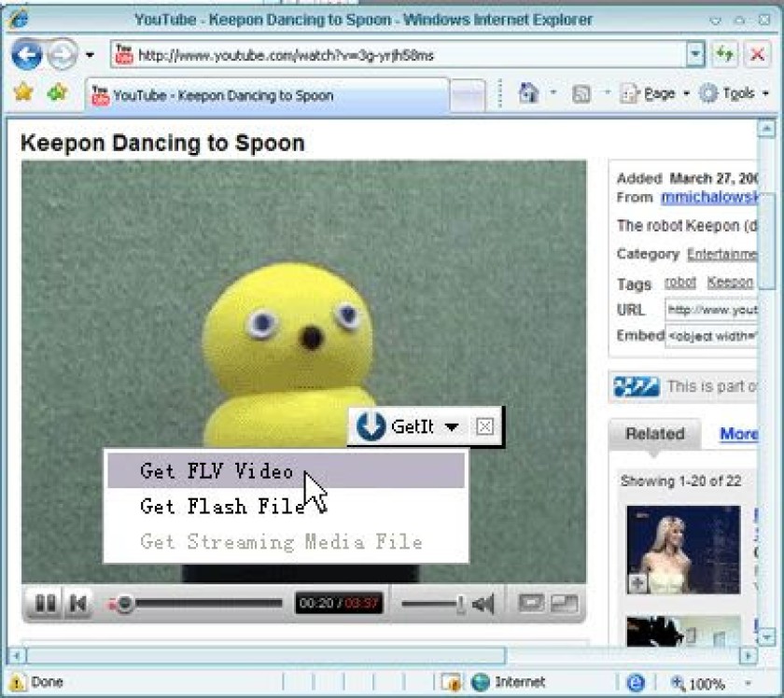The width and height of the screenshot is (784, 698).
Task: Switch video to full screen icon
Action: coord(564,604)
